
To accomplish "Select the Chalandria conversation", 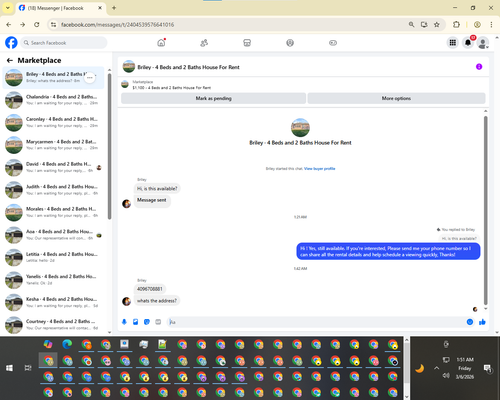I will point(53,100).
